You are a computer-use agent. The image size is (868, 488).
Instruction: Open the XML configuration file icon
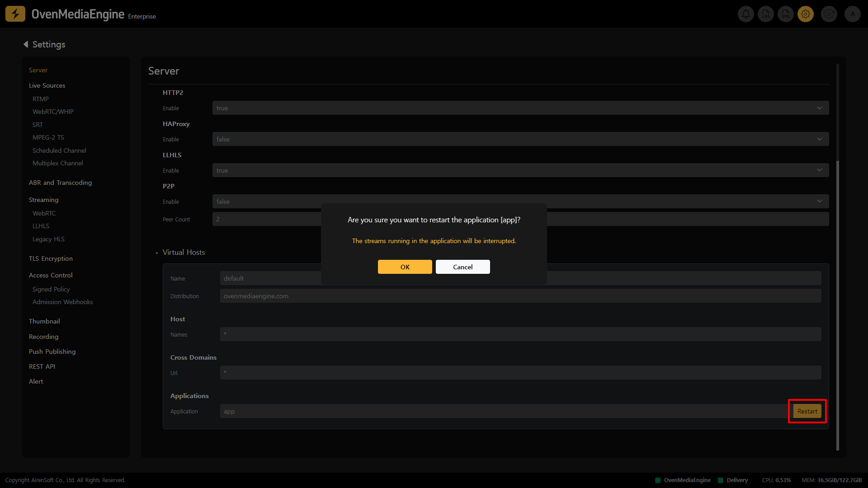pyautogui.click(x=786, y=14)
